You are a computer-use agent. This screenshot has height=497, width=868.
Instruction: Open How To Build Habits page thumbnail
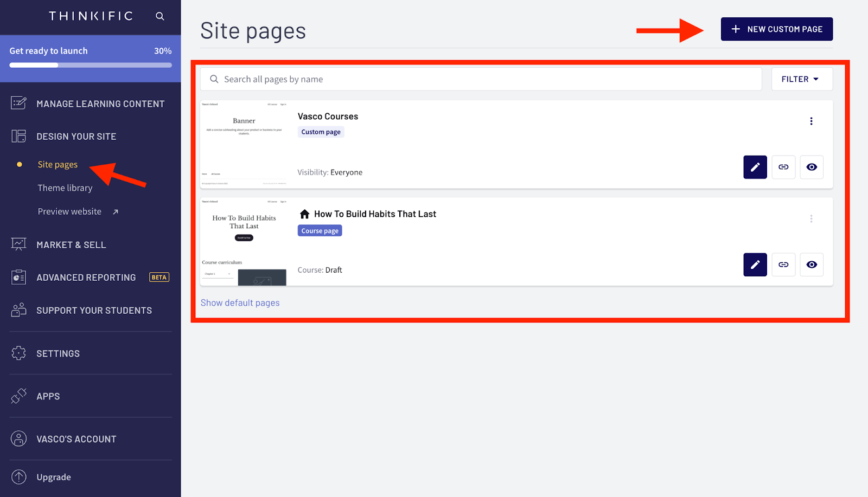tap(244, 242)
